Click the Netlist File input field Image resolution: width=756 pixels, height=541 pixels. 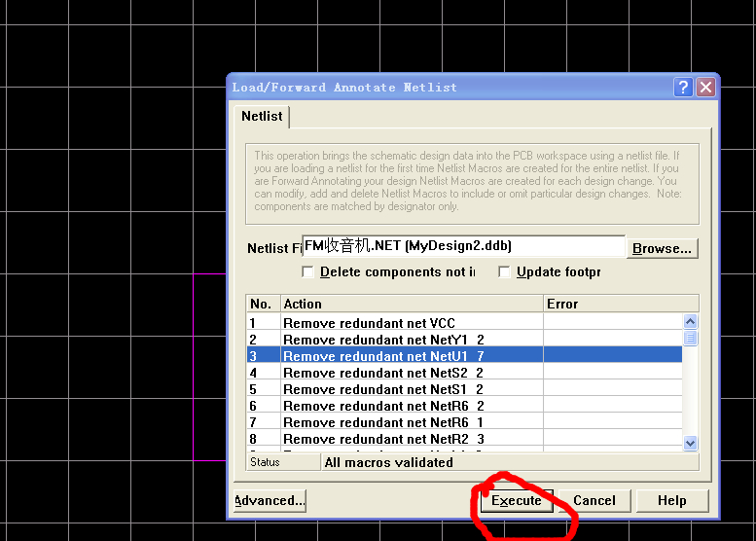coord(463,246)
